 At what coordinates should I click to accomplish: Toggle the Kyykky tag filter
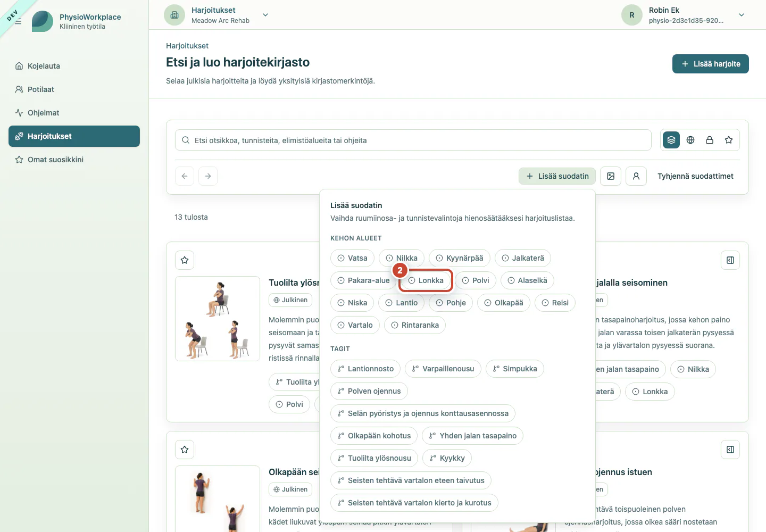point(447,458)
